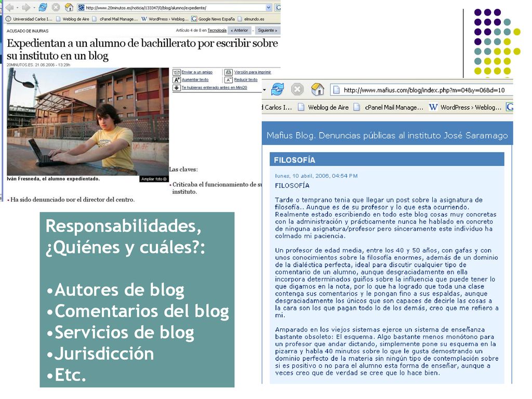532x399 pixels.
Task: Open address bar dropdown in 20minutos browser
Action: pyautogui.click(x=269, y=7)
